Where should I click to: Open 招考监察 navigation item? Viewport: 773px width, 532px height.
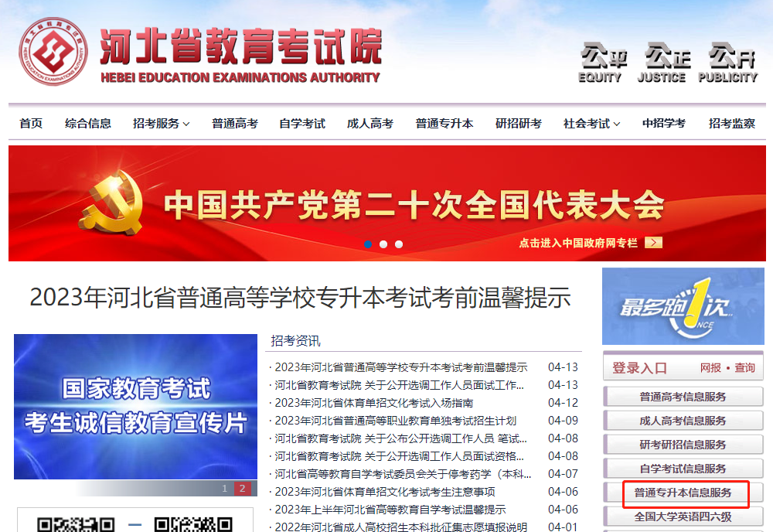click(x=732, y=123)
